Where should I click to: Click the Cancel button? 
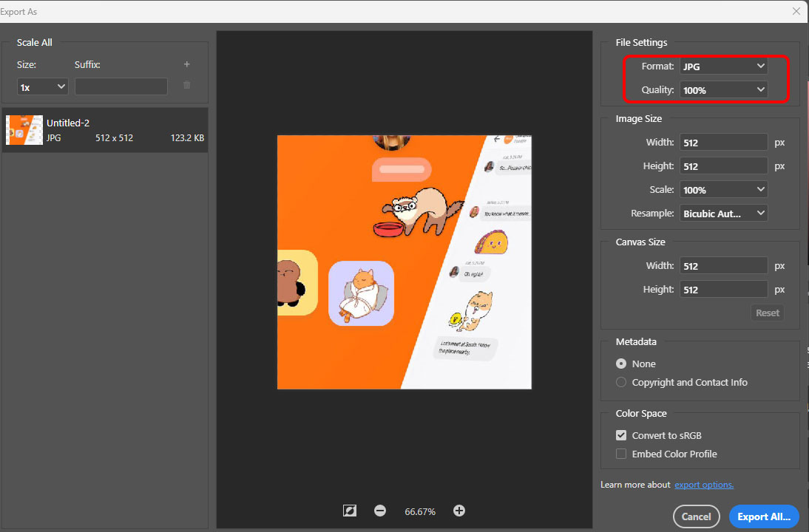tap(696, 516)
